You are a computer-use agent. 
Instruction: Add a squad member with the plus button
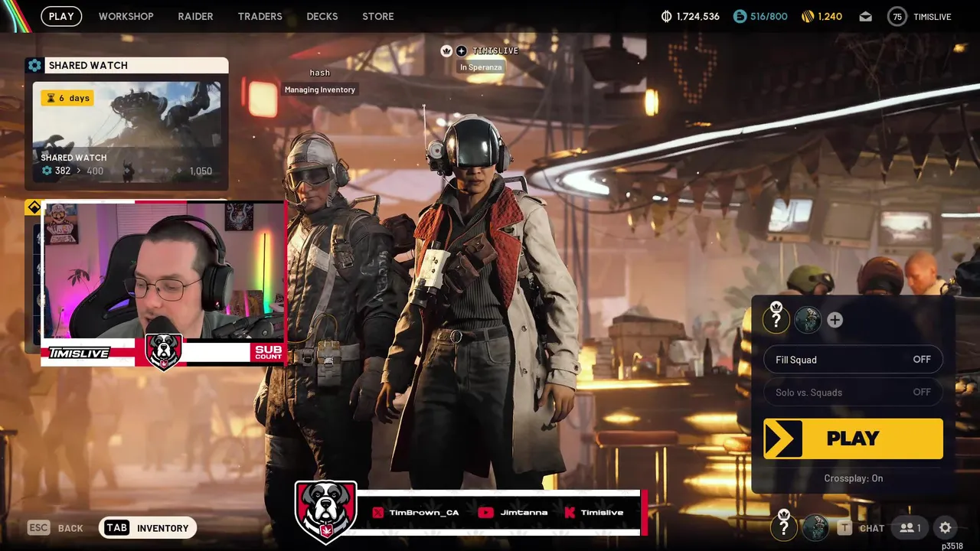pyautogui.click(x=835, y=320)
